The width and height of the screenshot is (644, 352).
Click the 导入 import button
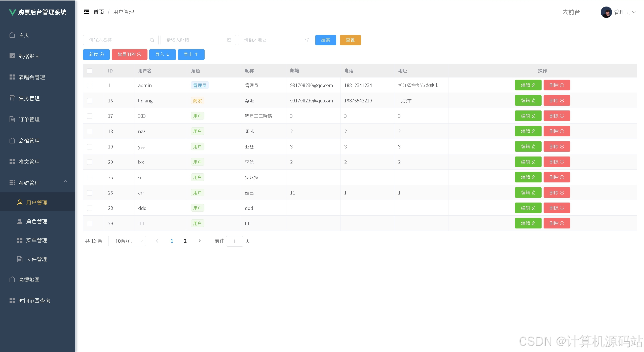tap(163, 55)
